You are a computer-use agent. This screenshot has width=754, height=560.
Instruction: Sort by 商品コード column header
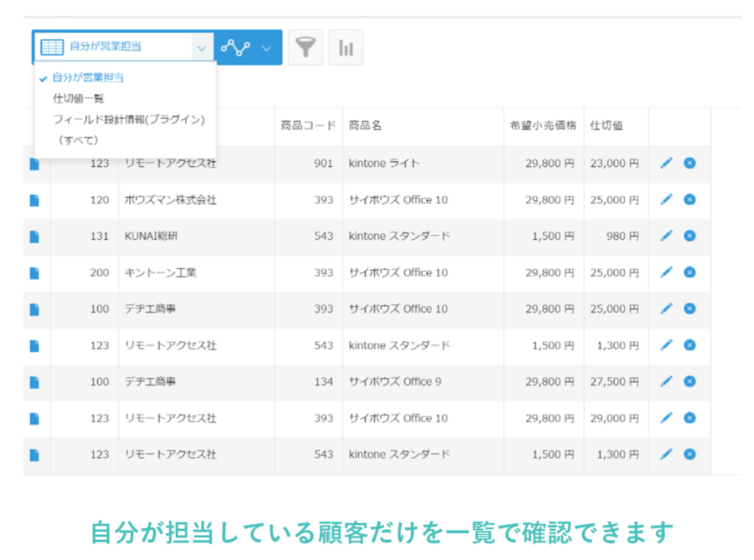pos(308,126)
